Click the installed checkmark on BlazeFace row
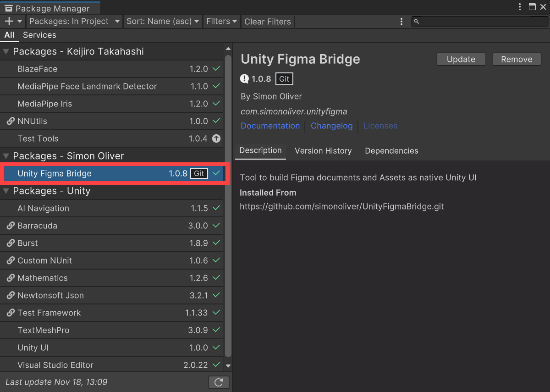Image resolution: width=550 pixels, height=392 pixels. [x=216, y=69]
